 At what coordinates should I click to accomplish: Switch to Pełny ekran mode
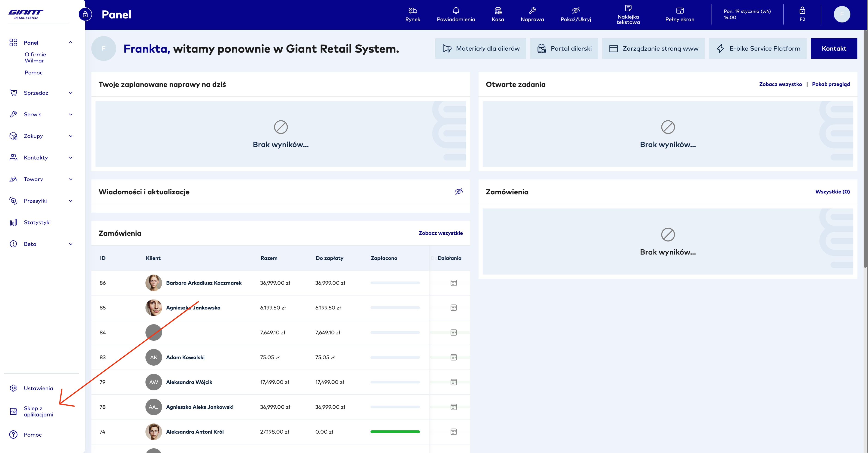[680, 14]
